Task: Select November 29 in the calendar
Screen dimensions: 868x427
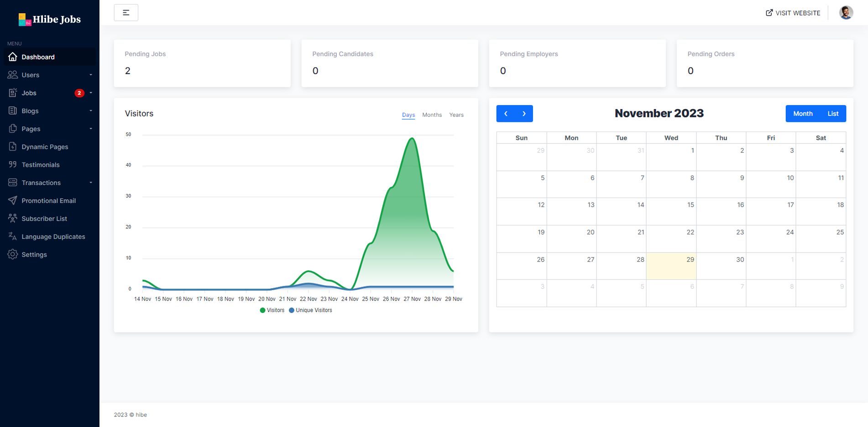Action: (671, 266)
